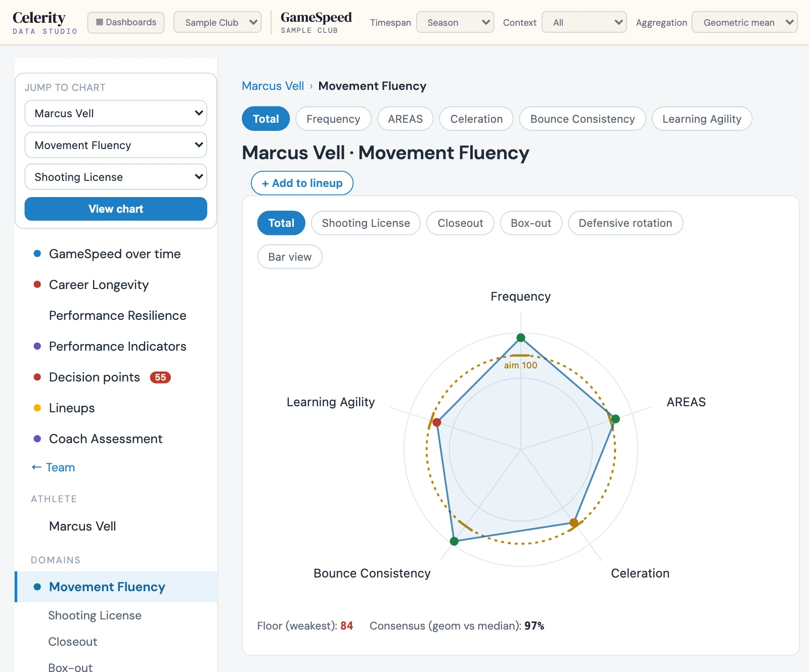
Task: Click the green Bounce Consistency data point
Action: (454, 541)
